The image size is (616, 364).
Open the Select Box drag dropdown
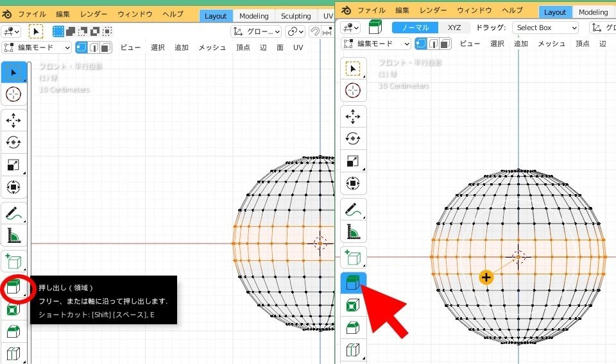[x=545, y=28]
